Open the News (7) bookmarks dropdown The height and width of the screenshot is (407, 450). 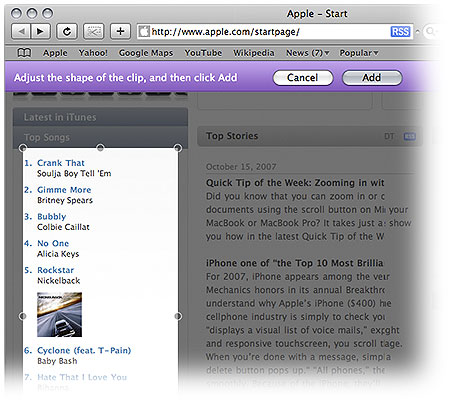(307, 53)
